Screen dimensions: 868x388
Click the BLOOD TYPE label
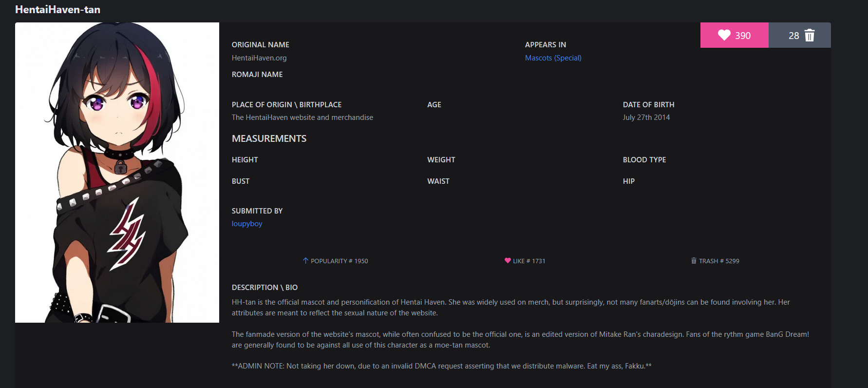644,160
